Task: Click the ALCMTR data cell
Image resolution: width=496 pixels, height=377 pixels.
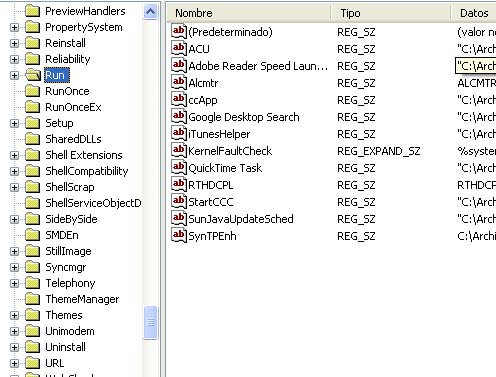Action: coord(476,83)
